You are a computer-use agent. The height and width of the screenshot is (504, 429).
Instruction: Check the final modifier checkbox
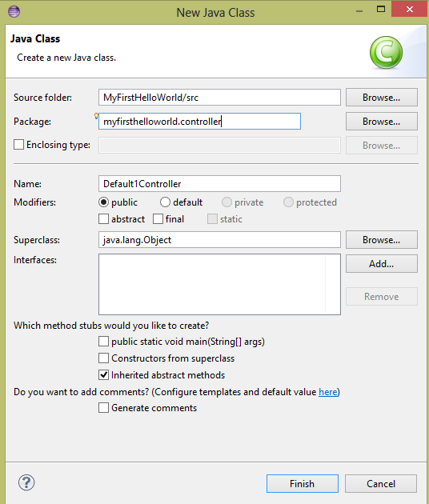[158, 219]
